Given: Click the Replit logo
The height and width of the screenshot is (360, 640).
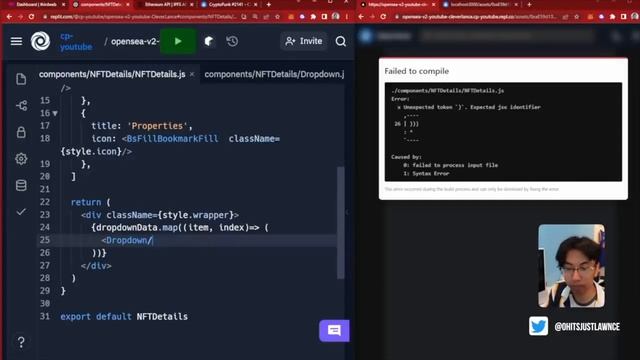Looking at the screenshot, I should pyautogui.click(x=40, y=41).
